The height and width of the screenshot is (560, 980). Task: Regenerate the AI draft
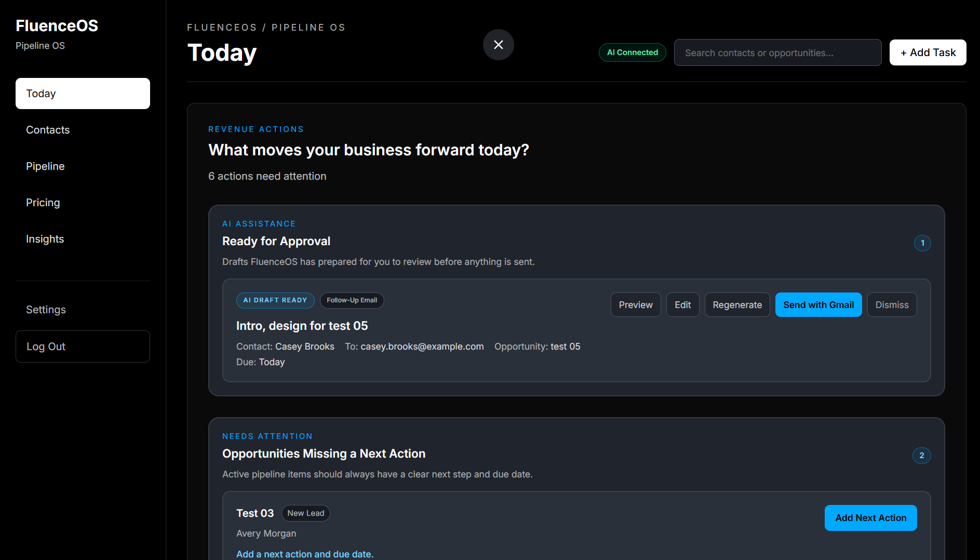pos(737,305)
